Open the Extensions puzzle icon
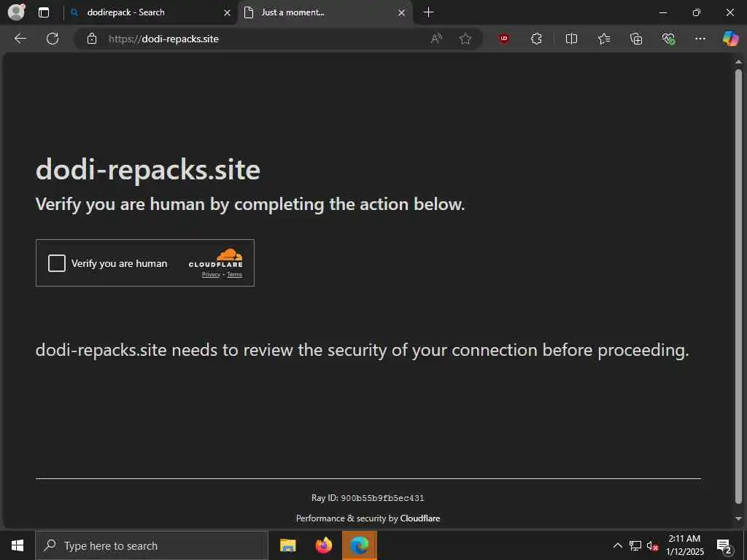Viewport: 747px width, 560px height. point(536,39)
